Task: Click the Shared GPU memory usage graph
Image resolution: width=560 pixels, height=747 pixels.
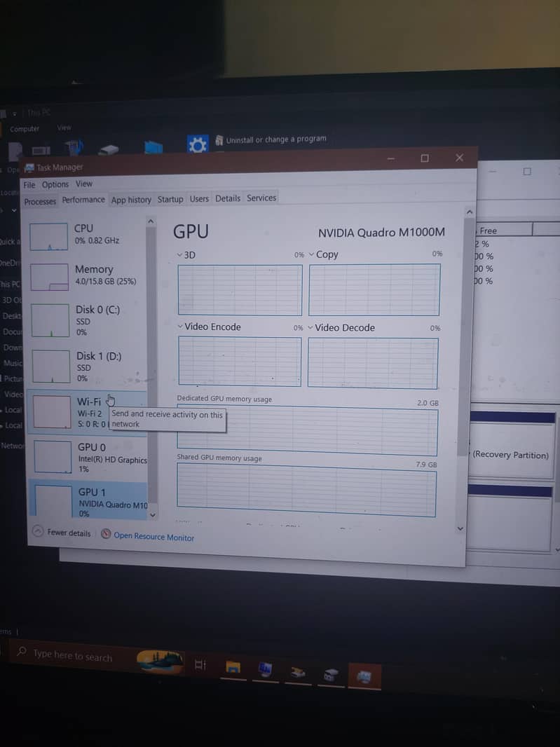Action: coord(306,490)
